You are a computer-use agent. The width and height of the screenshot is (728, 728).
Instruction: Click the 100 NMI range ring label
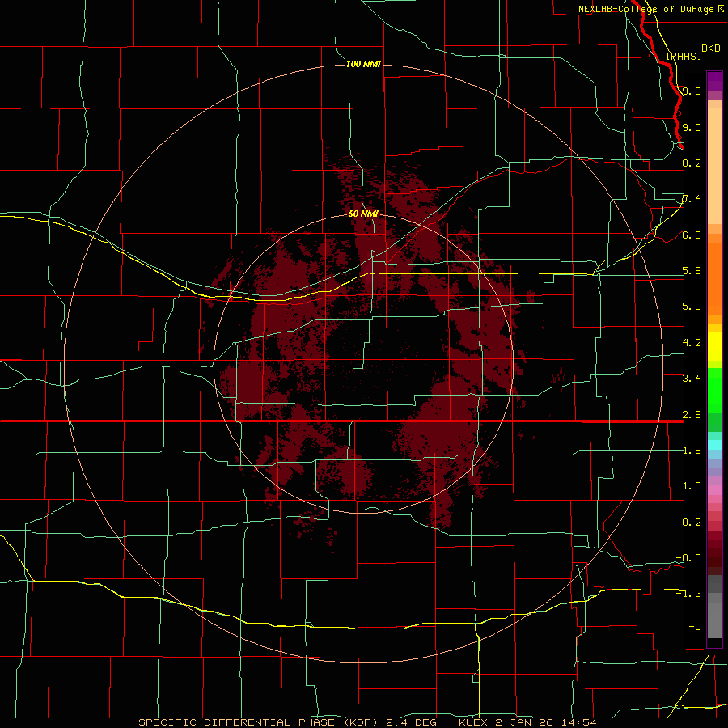tap(363, 64)
